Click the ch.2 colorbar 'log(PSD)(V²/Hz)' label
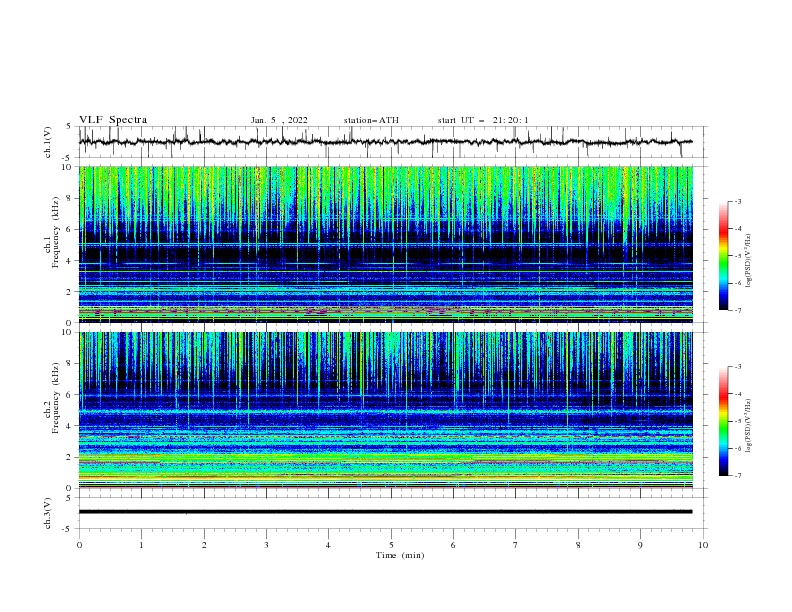This screenshot has height=612, width=792. pos(748,426)
